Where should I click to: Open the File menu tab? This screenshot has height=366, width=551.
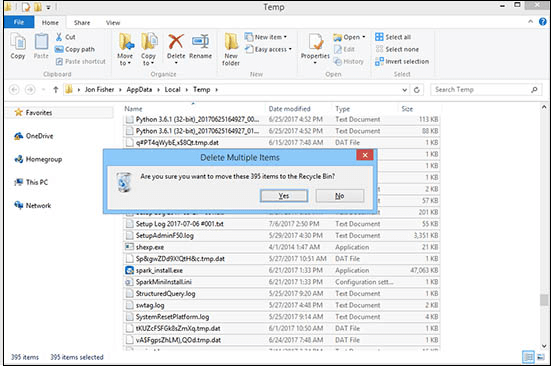tap(19, 22)
